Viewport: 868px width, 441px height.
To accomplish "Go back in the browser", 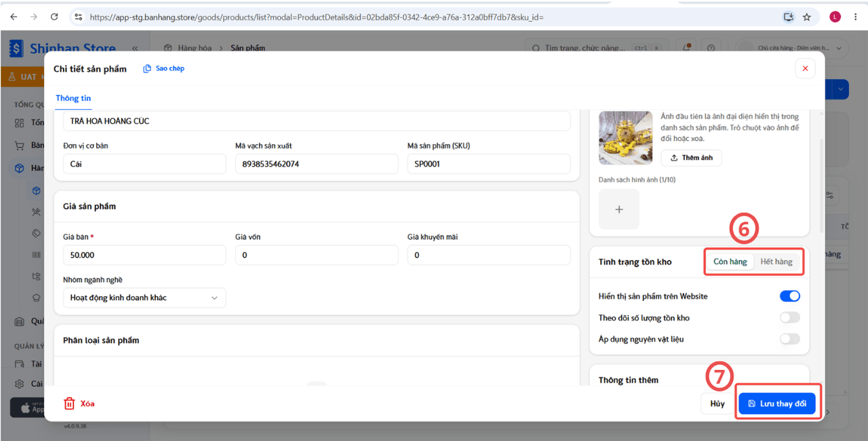I will pos(14,17).
